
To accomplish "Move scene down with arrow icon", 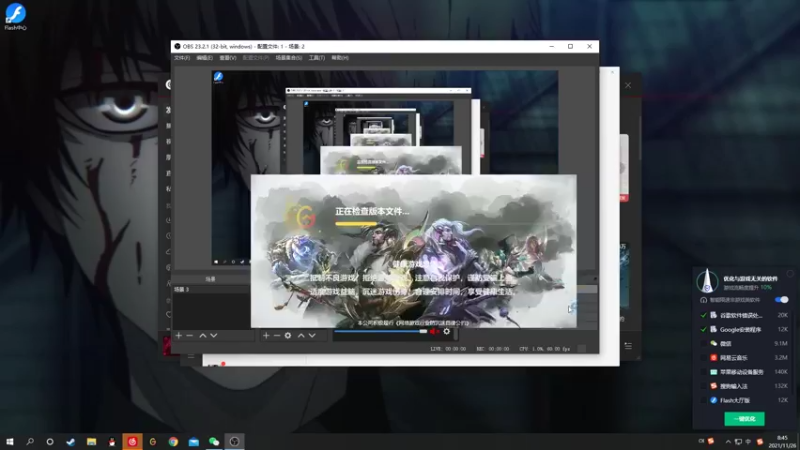I will coord(214,335).
